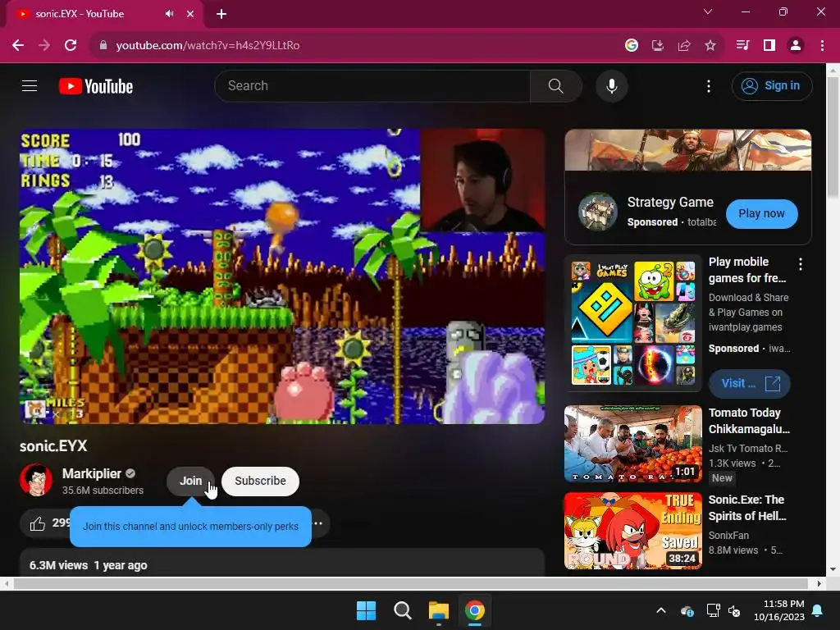Screen dimensions: 840x630
Task: Open the media controls icon in Chrome toolbar
Action: (742, 46)
